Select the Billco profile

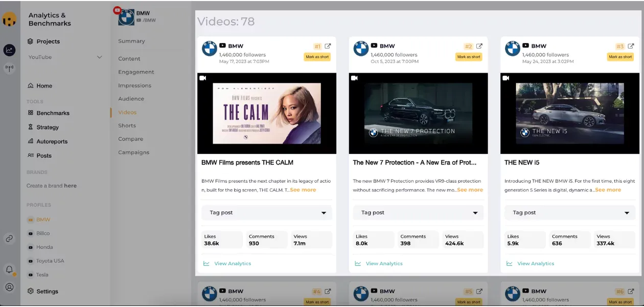43,233
